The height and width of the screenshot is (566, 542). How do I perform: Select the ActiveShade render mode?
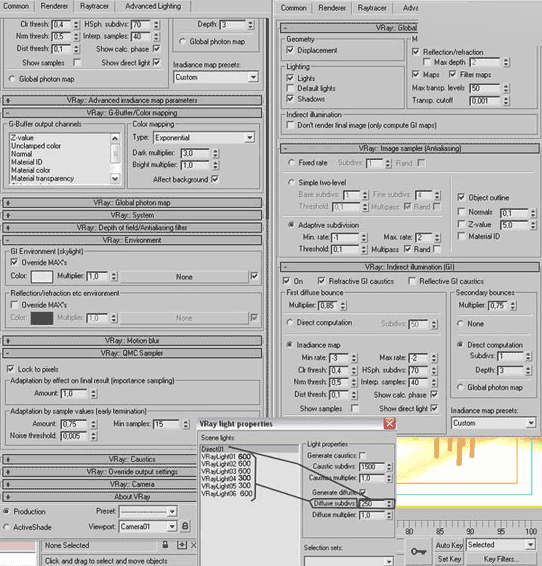click(6, 527)
